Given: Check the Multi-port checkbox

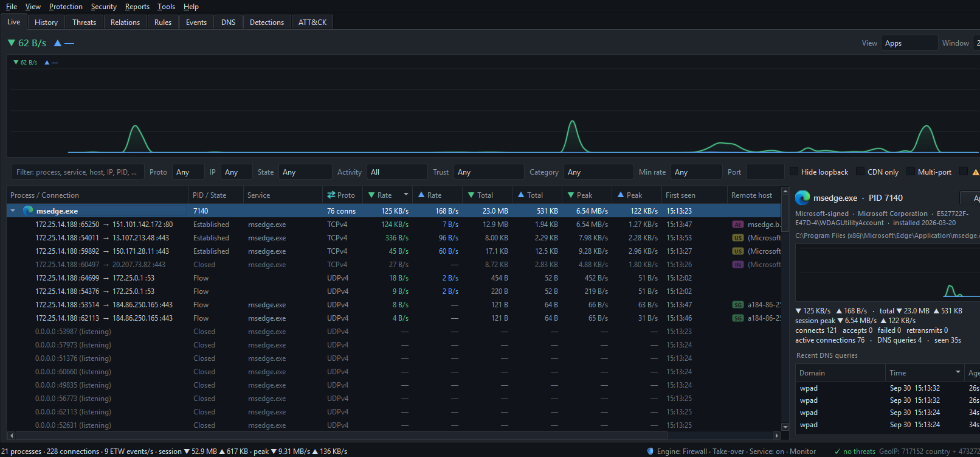Looking at the screenshot, I should 911,172.
